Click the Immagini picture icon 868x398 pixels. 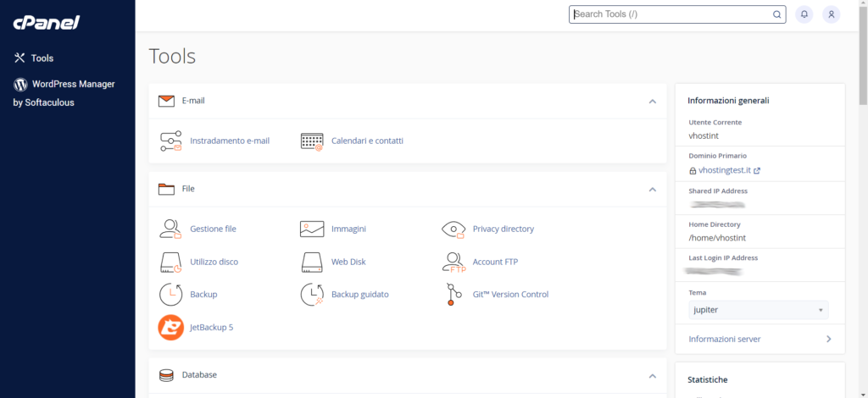tap(312, 229)
